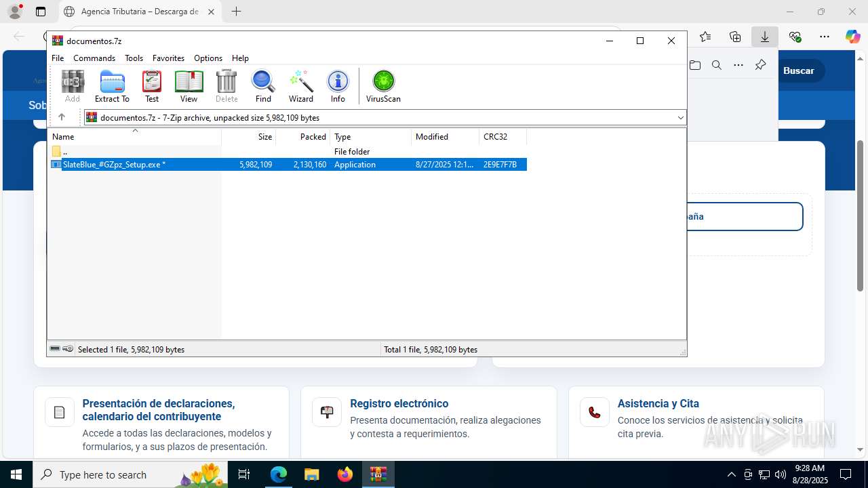Open Edge Collections icon

(x=735, y=37)
